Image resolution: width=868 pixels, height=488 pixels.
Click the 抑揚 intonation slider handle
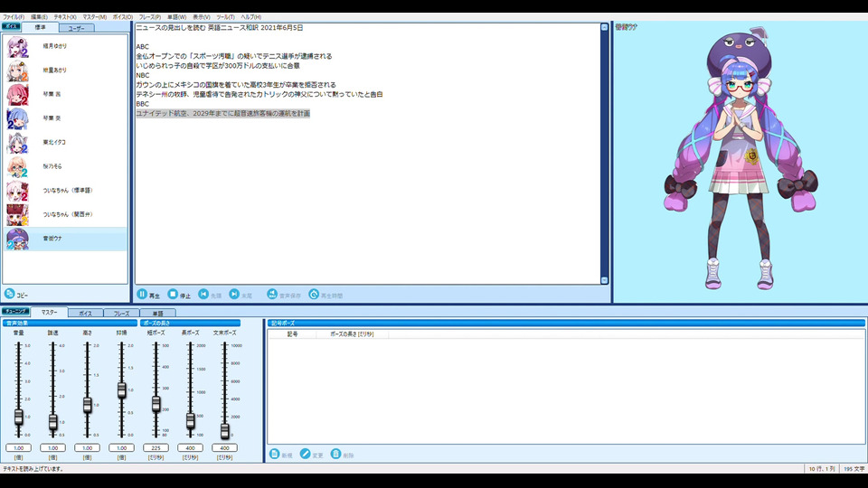tap(121, 390)
